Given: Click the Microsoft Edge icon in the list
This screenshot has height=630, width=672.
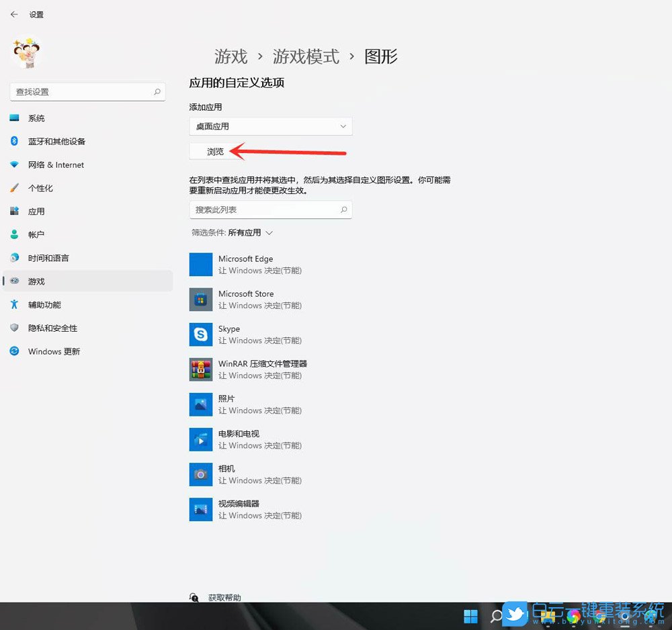Looking at the screenshot, I should coord(200,264).
